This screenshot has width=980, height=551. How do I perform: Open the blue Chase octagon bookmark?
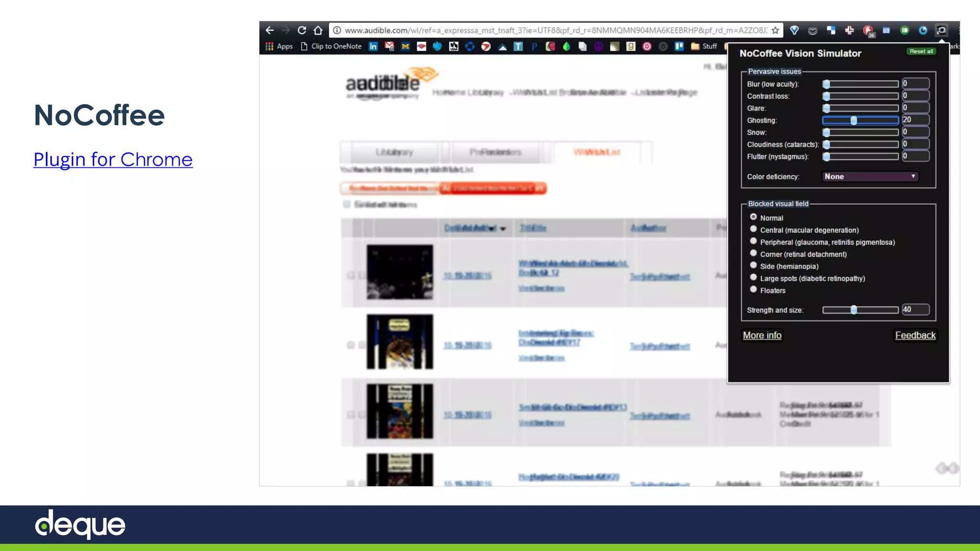click(x=470, y=46)
